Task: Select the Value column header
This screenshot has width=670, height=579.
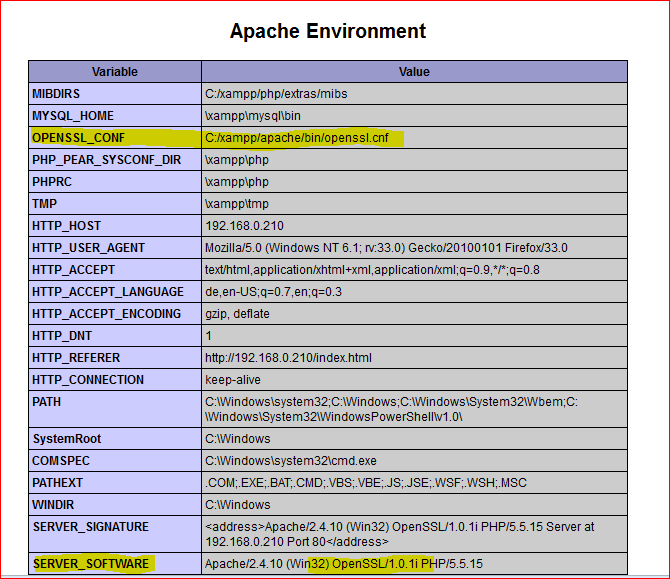Action: pos(414,71)
